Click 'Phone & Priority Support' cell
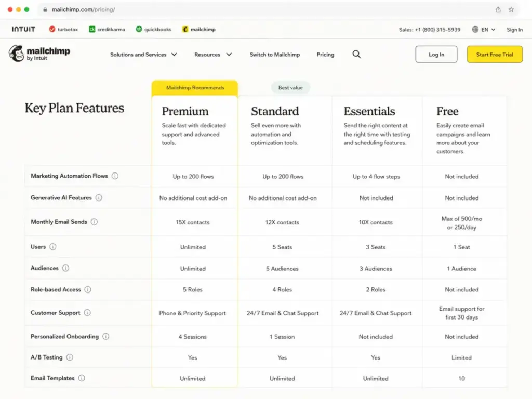 (x=192, y=313)
